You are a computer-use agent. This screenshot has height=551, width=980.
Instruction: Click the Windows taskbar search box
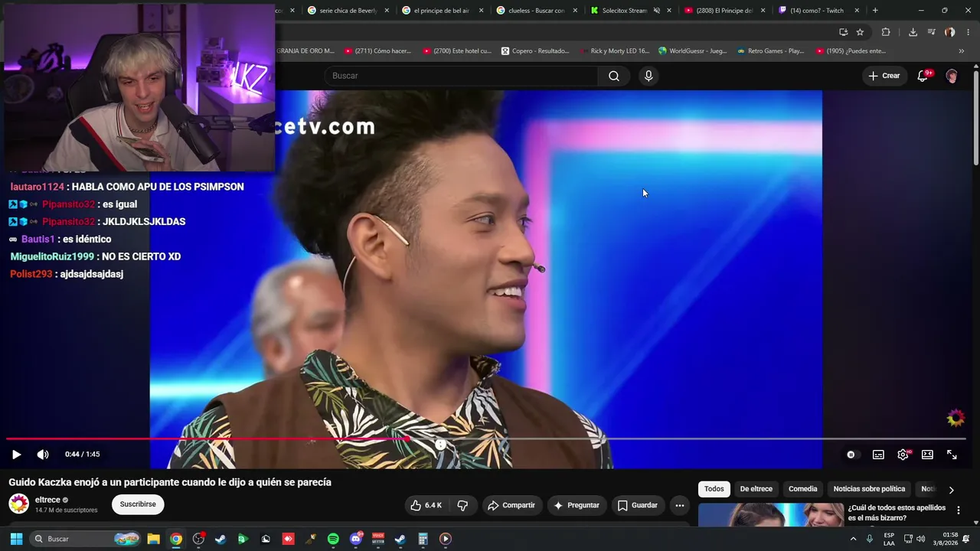tap(85, 539)
